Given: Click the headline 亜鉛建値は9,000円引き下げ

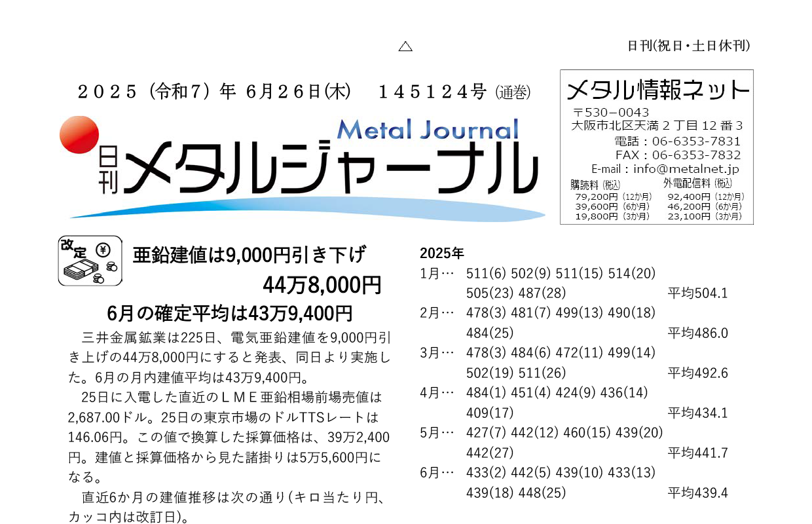Looking at the screenshot, I should (249, 255).
